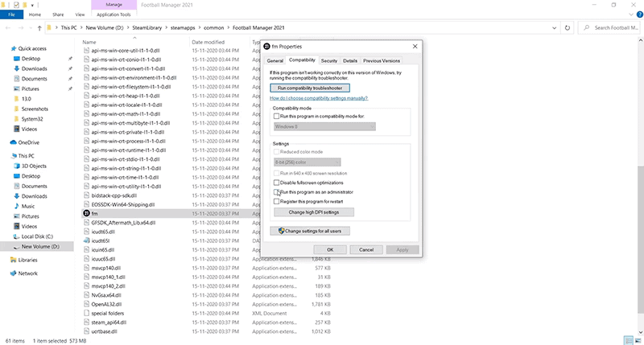Switch to the General tab

pyautogui.click(x=275, y=60)
